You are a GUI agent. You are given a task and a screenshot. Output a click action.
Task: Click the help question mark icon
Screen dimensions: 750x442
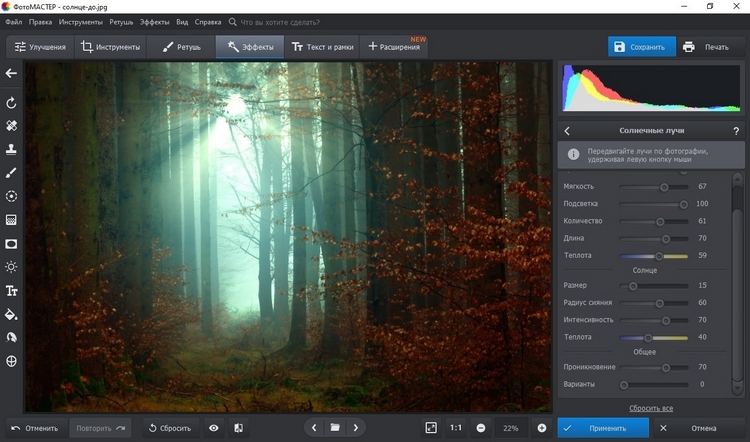(735, 131)
